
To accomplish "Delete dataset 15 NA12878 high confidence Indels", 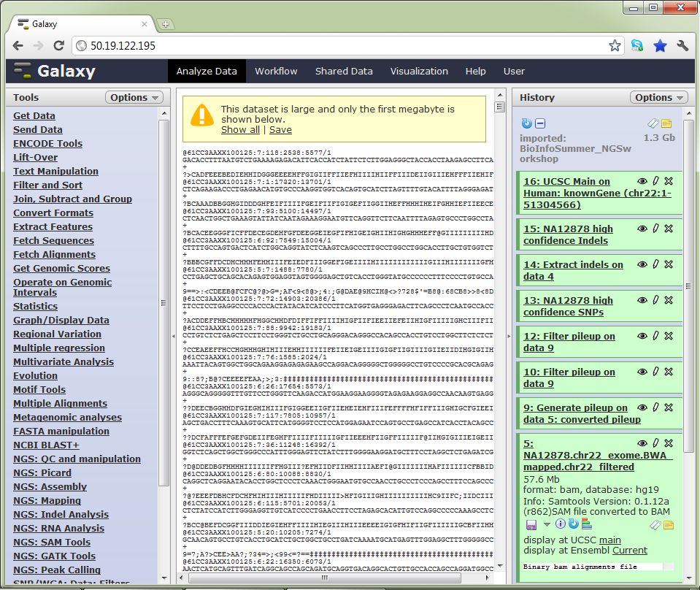I will click(669, 229).
